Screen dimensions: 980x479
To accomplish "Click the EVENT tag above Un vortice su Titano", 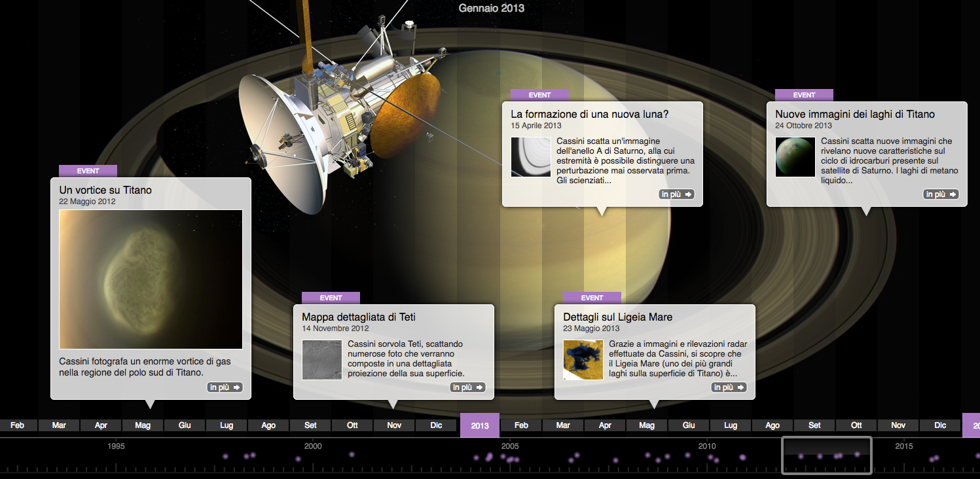I will click(x=88, y=171).
